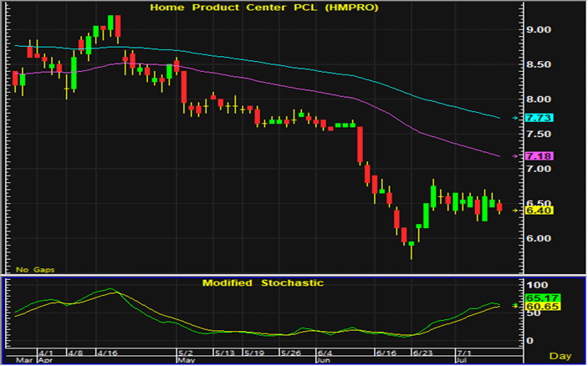Click the green 65.17 stochastic value tag
Image resolution: width=588 pixels, height=366 pixels.
[x=537, y=297]
